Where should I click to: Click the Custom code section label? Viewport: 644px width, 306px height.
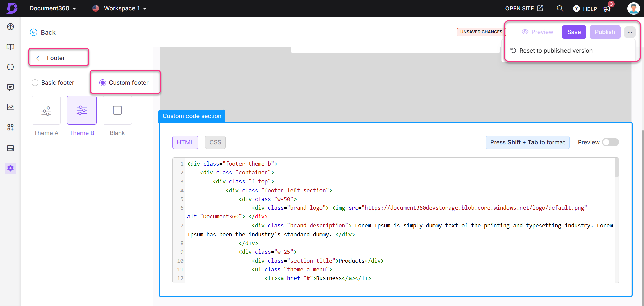pos(192,116)
